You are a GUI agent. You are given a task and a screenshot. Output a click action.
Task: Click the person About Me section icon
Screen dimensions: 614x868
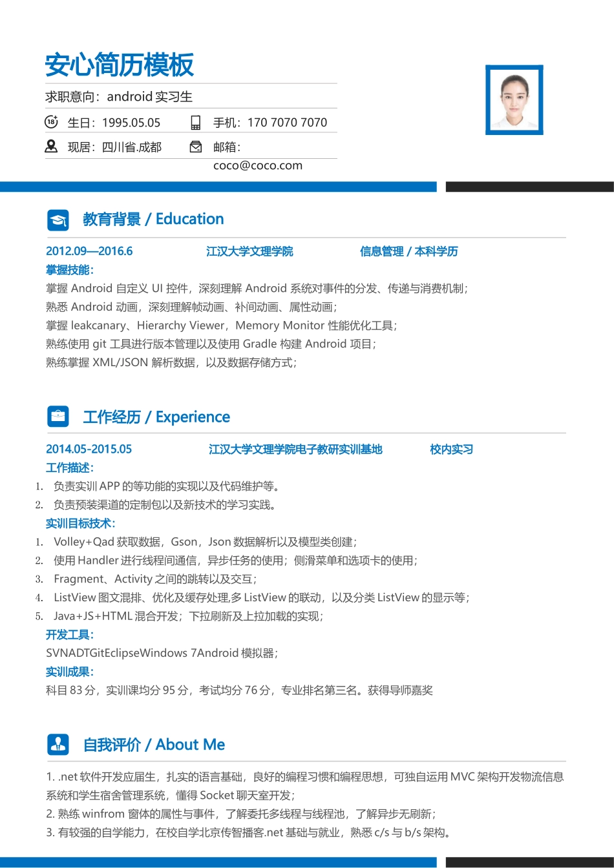coord(58,745)
